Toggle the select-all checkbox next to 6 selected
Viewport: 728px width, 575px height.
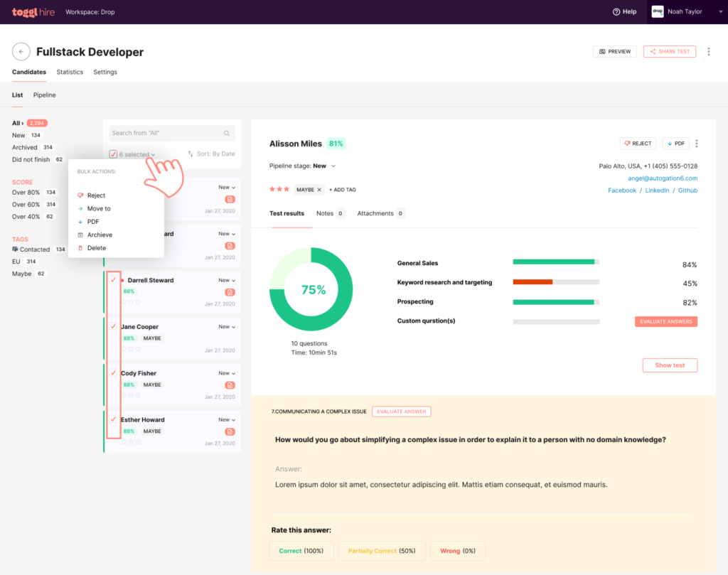(x=114, y=154)
